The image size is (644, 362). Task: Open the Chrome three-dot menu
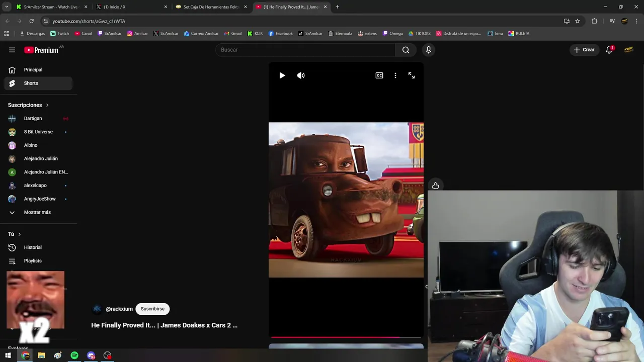(x=636, y=21)
